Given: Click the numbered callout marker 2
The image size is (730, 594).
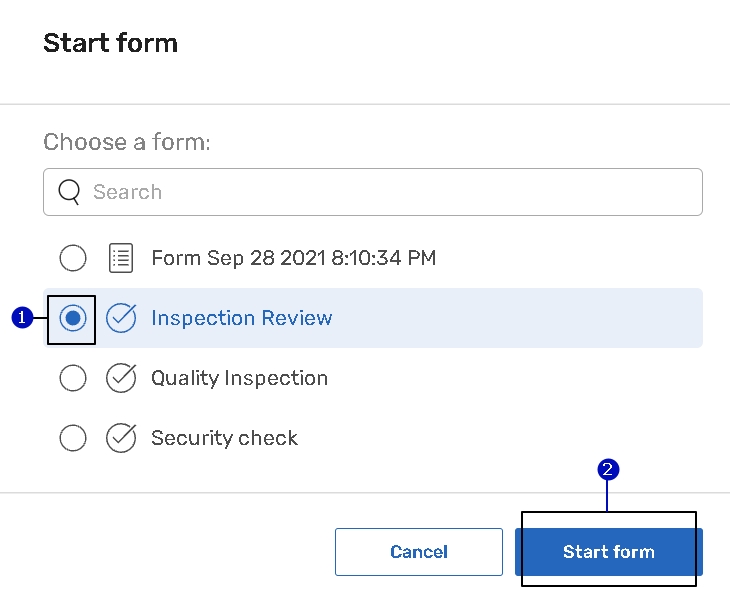Looking at the screenshot, I should 607,469.
